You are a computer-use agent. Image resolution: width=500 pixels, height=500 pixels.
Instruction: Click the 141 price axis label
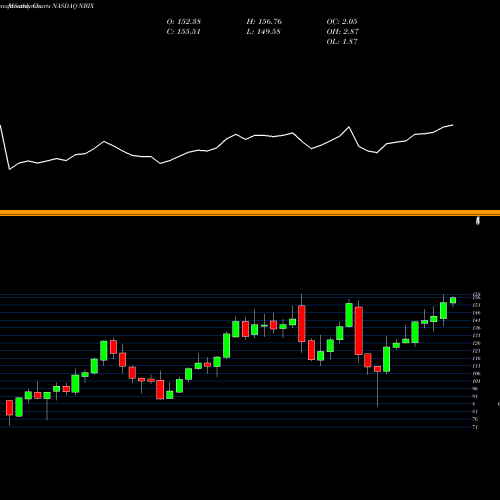tap(476, 320)
